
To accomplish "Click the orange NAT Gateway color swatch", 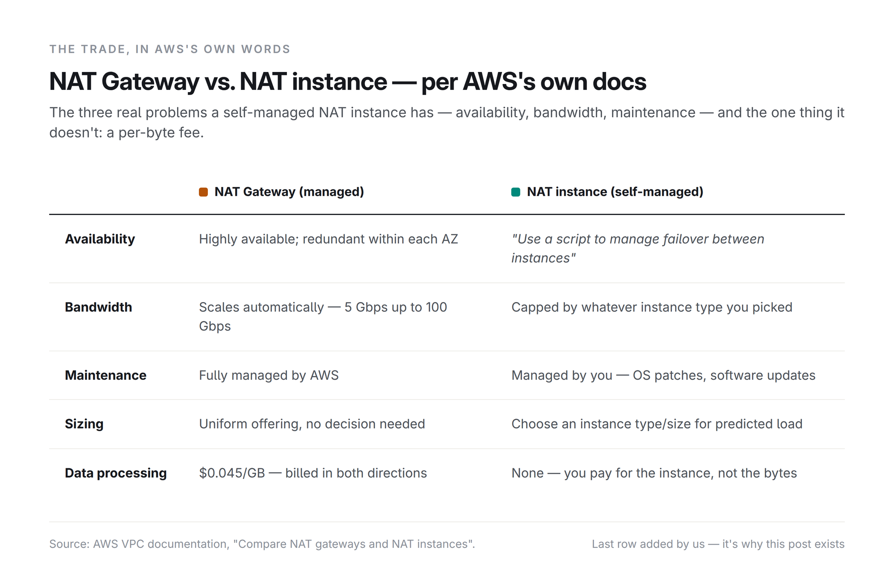I will [203, 192].
